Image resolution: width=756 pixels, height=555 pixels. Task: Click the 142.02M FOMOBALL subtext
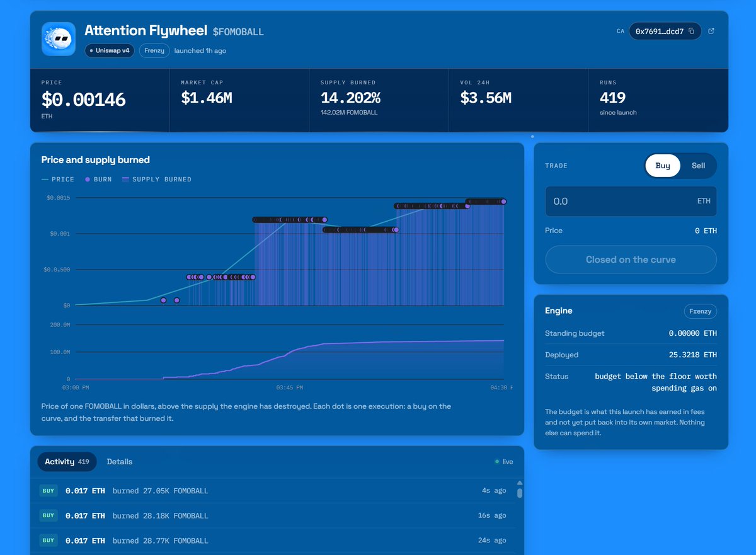pyautogui.click(x=348, y=113)
